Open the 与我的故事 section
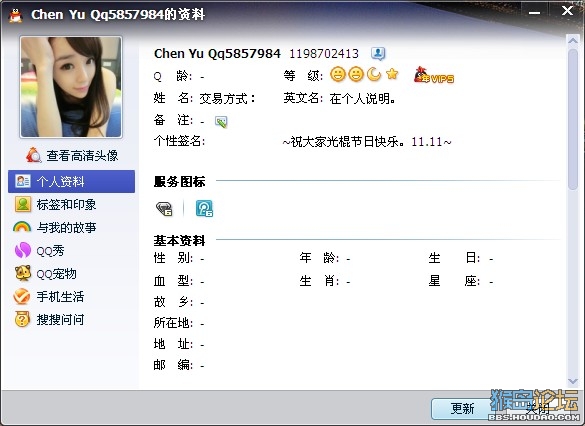 point(55,228)
